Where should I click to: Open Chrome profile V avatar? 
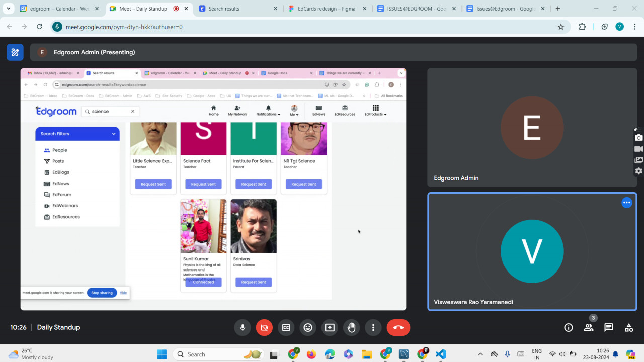pyautogui.click(x=620, y=27)
